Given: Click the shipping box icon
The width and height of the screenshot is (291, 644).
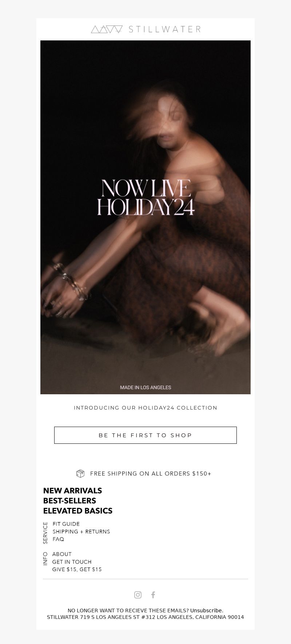Looking at the screenshot, I should (80, 473).
